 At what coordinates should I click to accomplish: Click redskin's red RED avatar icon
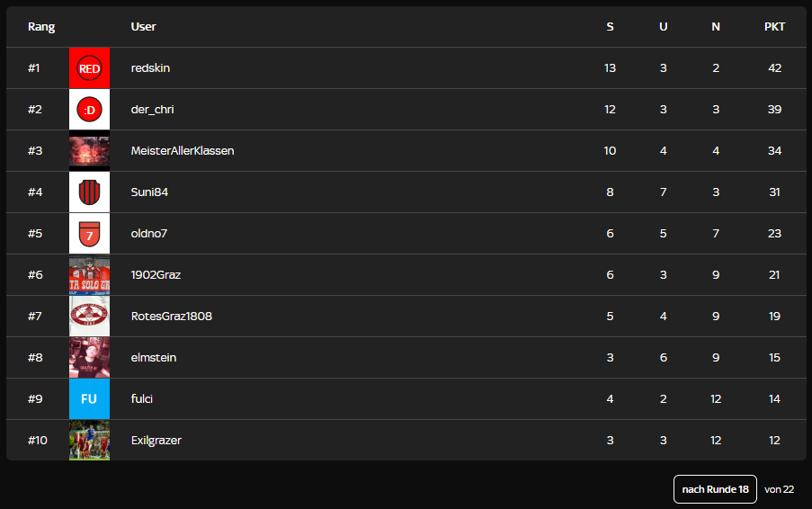pyautogui.click(x=89, y=68)
